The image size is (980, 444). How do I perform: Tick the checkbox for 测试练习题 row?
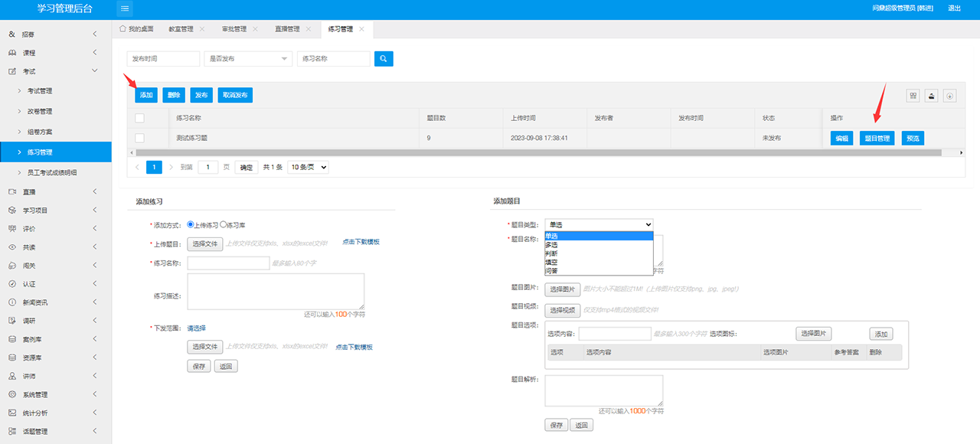[139, 138]
